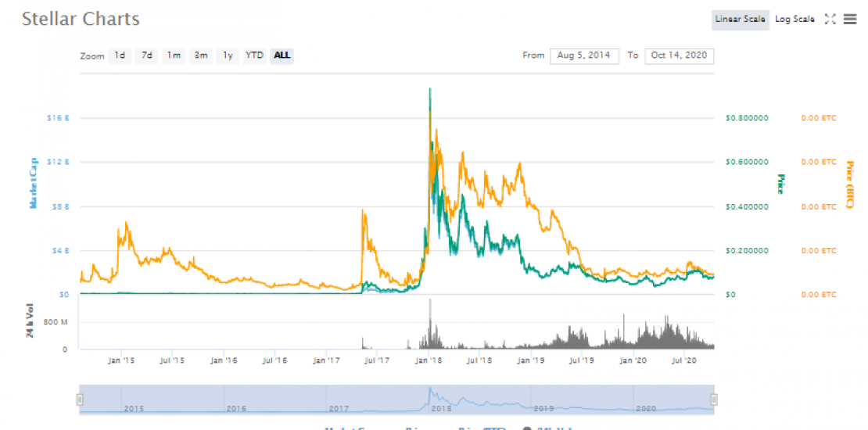
Task: Choose the 1m zoom range
Action: pyautogui.click(x=174, y=56)
